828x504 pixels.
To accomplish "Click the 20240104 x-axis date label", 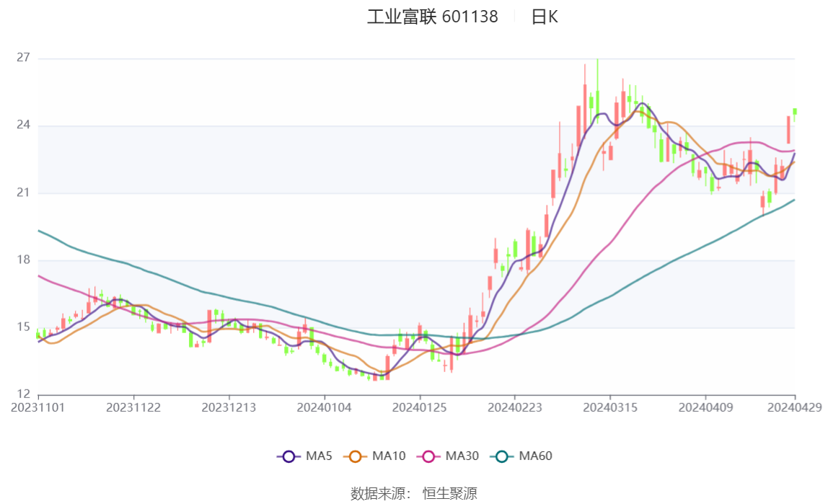I will click(x=324, y=407).
